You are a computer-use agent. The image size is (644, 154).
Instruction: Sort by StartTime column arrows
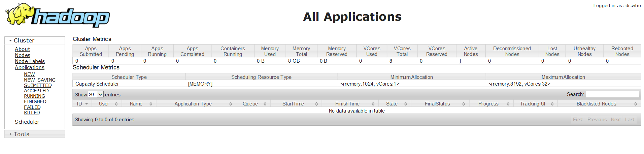(316, 104)
